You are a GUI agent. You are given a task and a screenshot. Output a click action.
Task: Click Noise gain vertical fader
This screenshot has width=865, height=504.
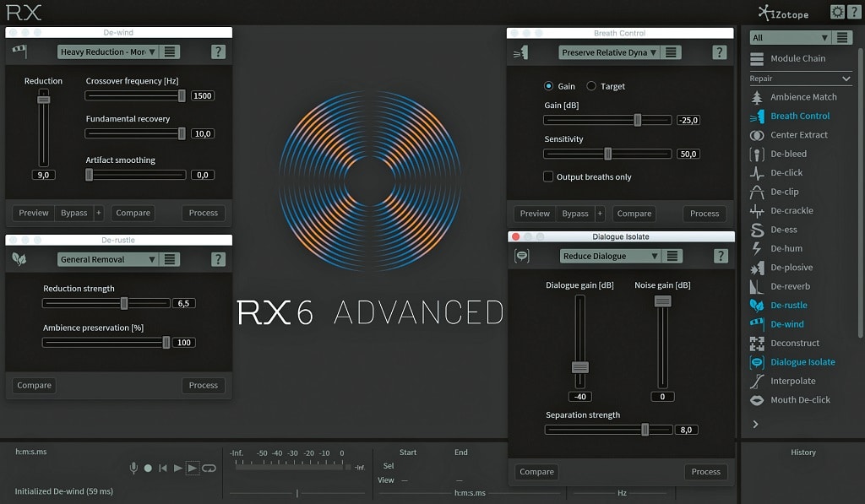pos(662,301)
